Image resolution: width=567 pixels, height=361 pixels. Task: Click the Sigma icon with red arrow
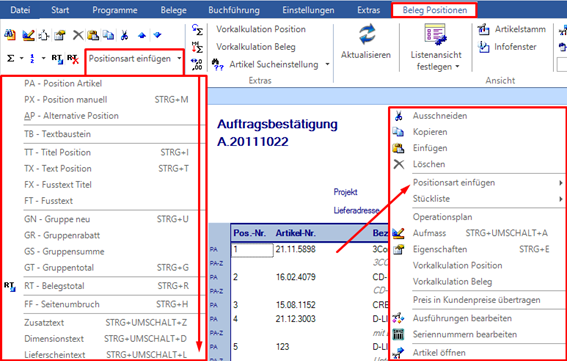coord(197,47)
